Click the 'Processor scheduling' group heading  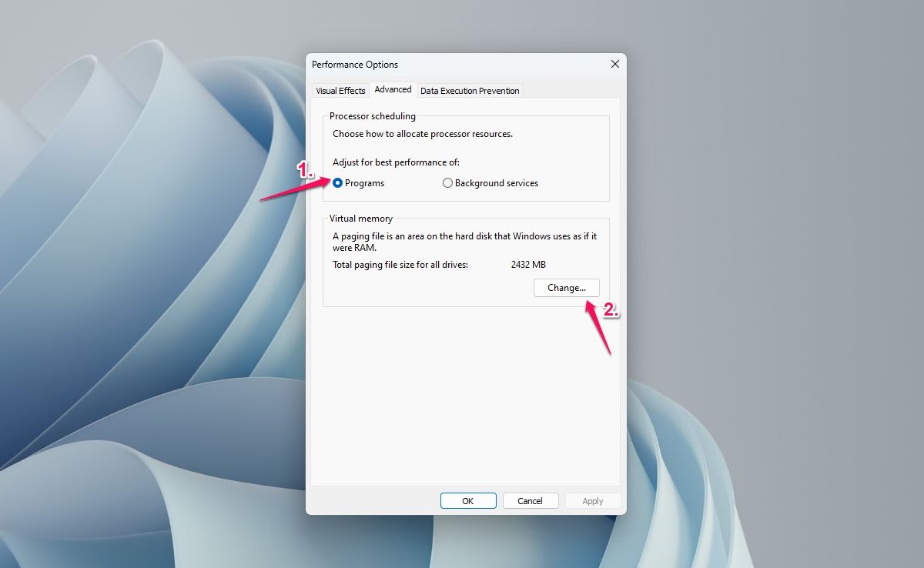[373, 116]
